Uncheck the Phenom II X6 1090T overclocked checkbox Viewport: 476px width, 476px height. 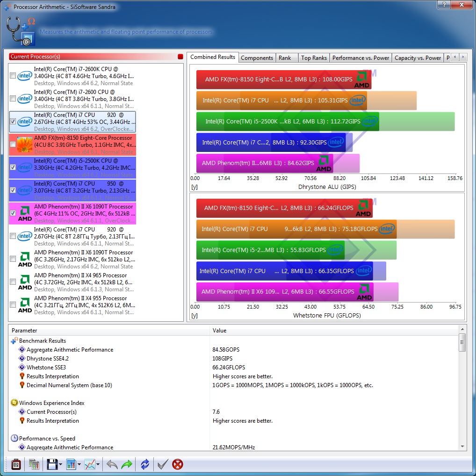pos(13,213)
